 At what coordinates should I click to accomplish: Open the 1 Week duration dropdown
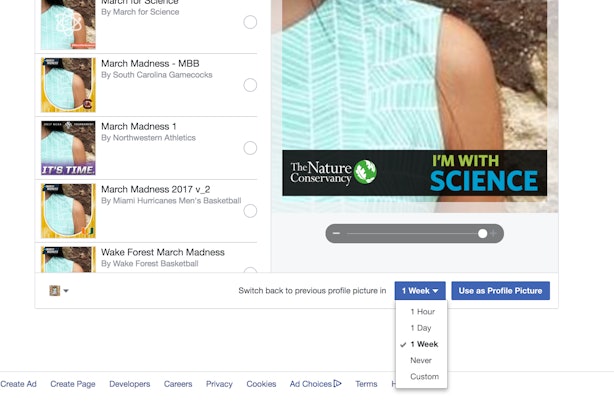tap(420, 291)
